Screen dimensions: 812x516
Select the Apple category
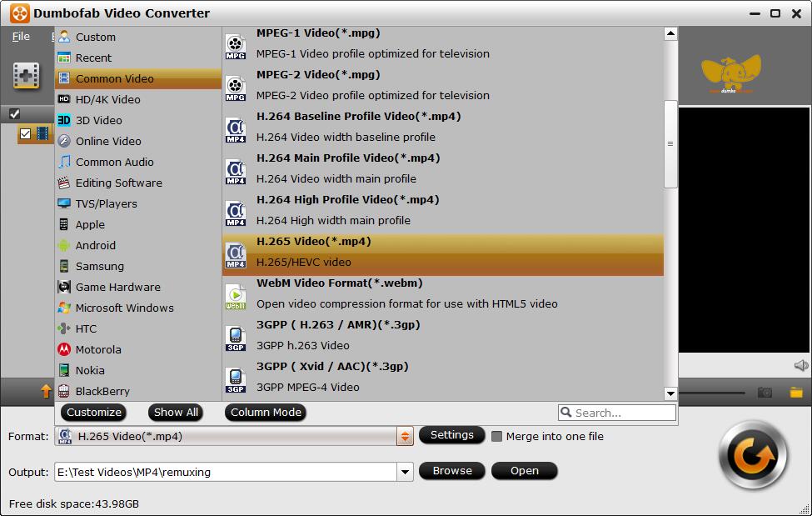tap(138, 224)
